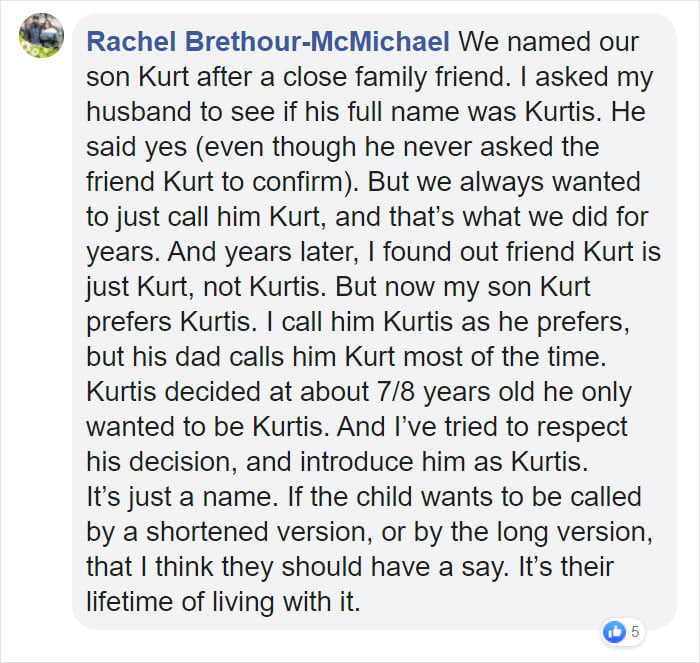Click the words 'lifetime of living with it.'
The width and height of the screenshot is (700, 663).
(223, 601)
